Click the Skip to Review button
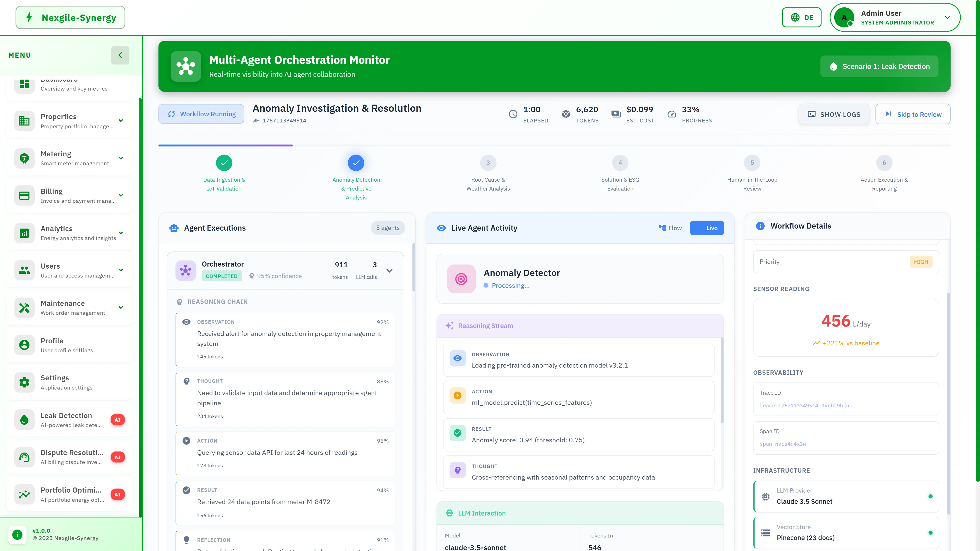 (x=913, y=114)
